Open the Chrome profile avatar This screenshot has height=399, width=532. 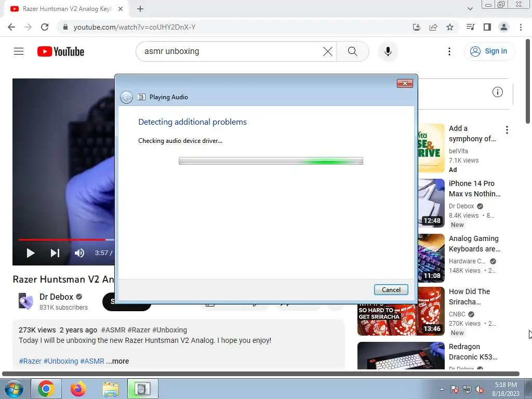click(504, 27)
